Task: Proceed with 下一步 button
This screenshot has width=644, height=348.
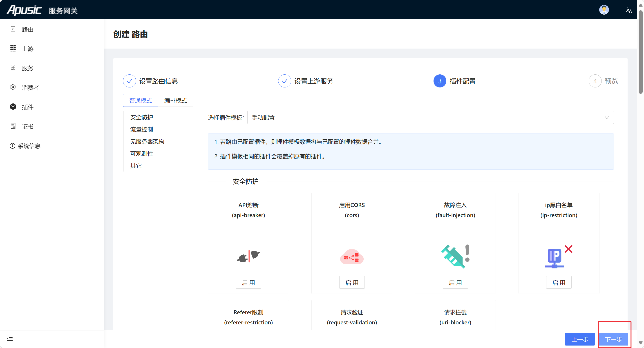Action: 613,339
